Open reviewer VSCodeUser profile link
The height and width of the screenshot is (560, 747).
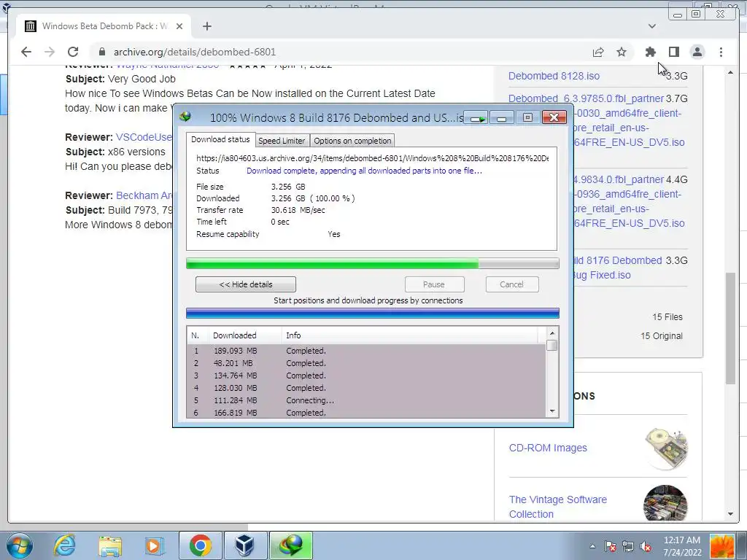point(144,137)
